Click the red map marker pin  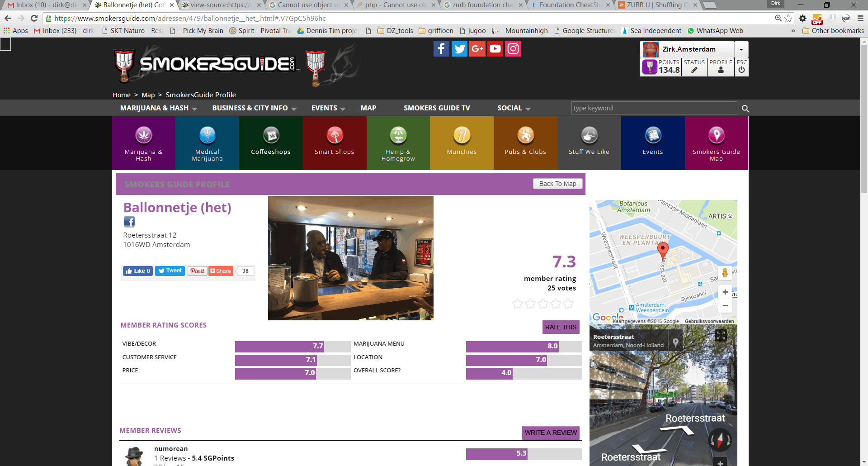coord(663,251)
